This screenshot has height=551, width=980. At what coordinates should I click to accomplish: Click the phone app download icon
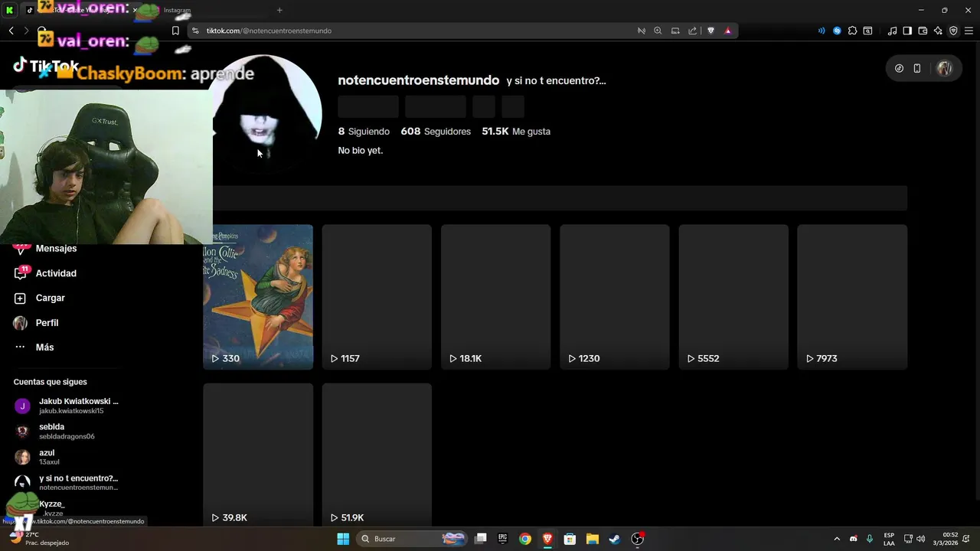pos(917,68)
